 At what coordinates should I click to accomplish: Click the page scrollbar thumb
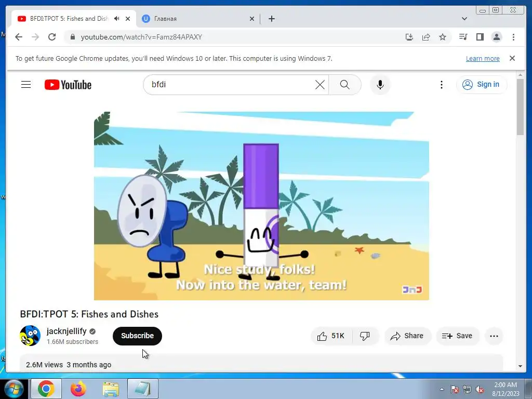pos(521,107)
